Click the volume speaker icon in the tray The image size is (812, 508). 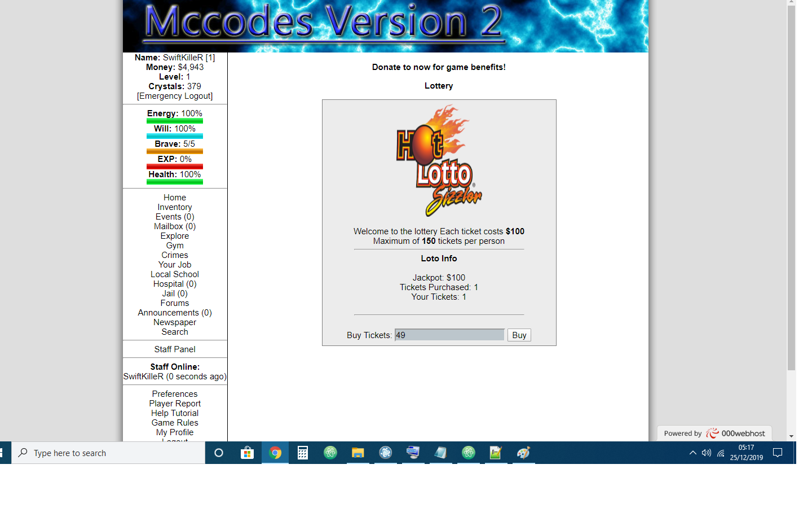pos(707,453)
